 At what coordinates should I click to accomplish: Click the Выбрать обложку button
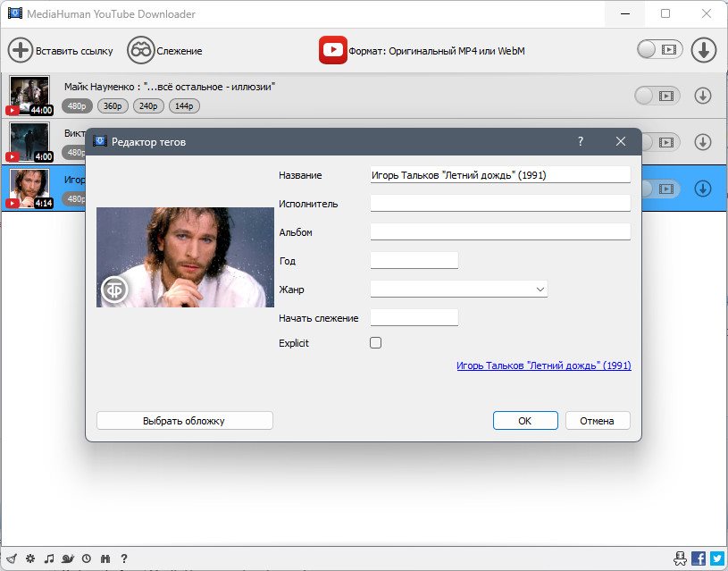click(x=184, y=421)
